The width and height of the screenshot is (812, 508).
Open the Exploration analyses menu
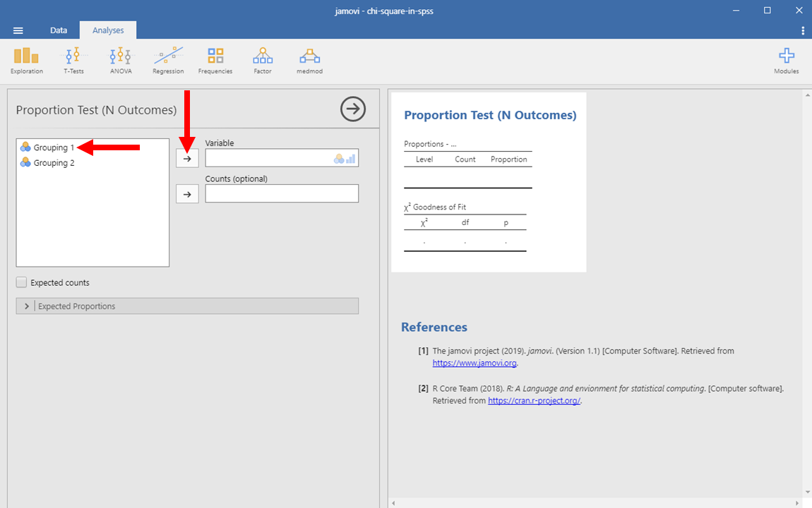tap(26, 61)
